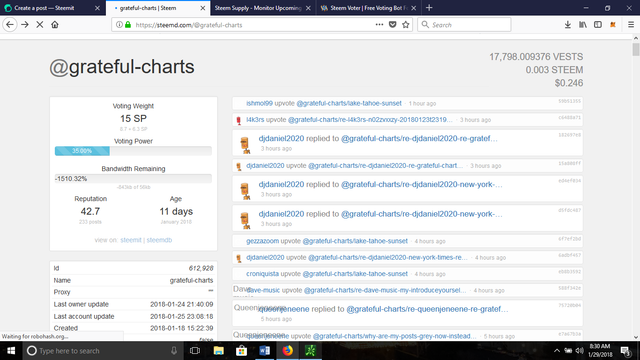Open Microsoft Store from the taskbar

(x=242, y=351)
